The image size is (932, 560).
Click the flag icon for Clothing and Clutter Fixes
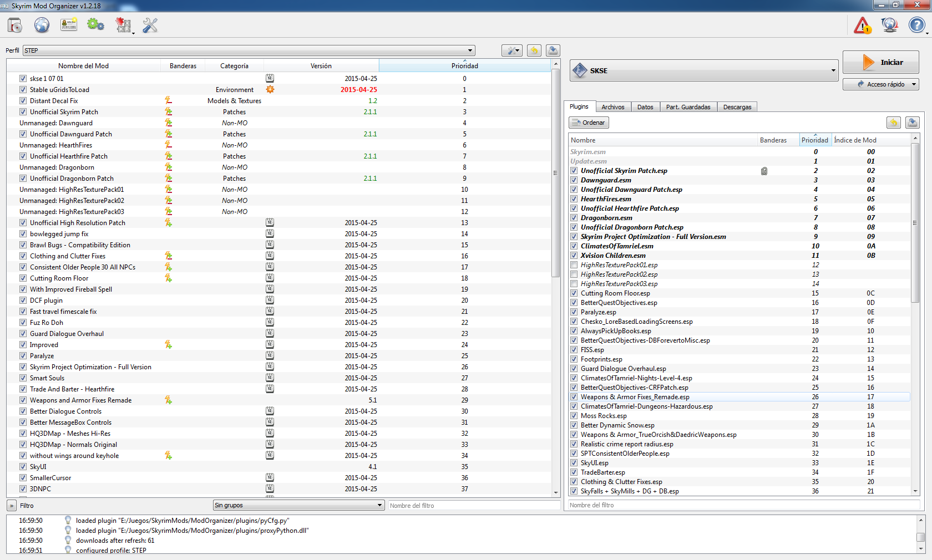pos(168,256)
